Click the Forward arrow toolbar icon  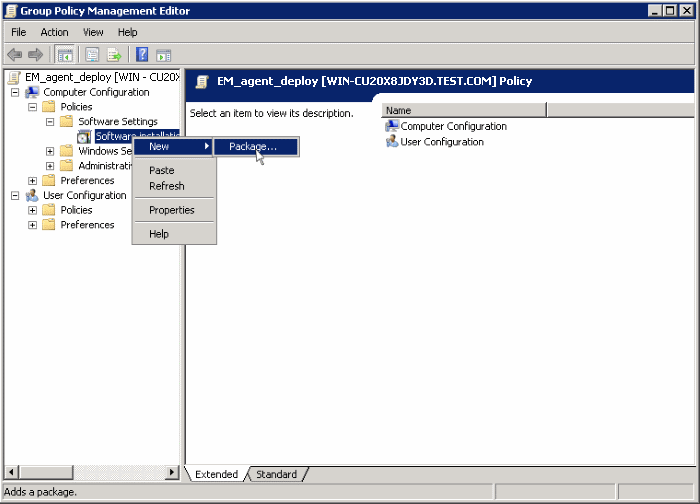point(35,55)
